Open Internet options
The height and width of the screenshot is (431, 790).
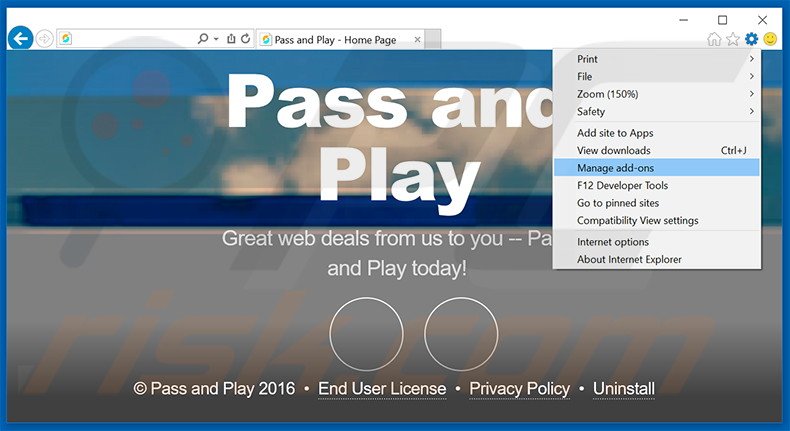pyautogui.click(x=657, y=242)
